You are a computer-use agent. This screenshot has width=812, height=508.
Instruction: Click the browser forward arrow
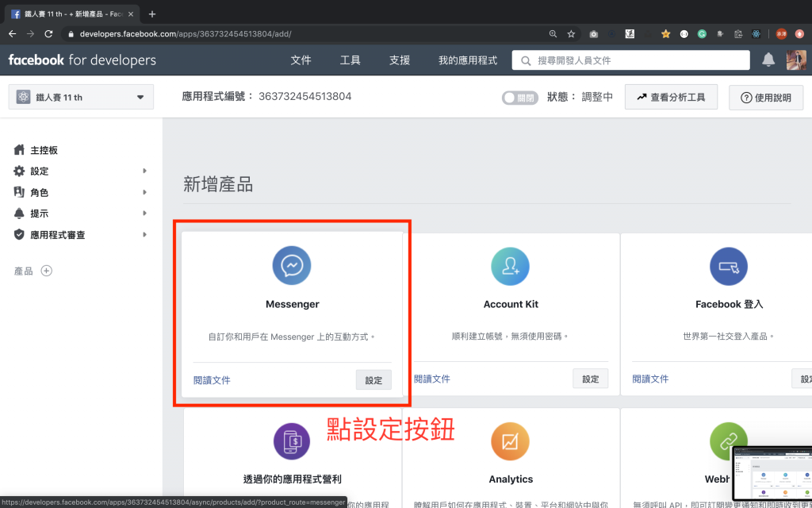pos(31,34)
